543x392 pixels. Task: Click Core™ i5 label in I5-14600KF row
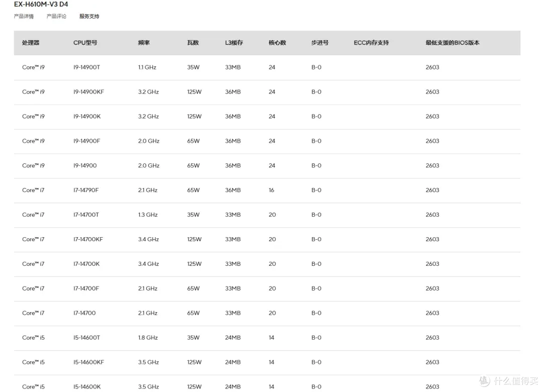[33, 362]
